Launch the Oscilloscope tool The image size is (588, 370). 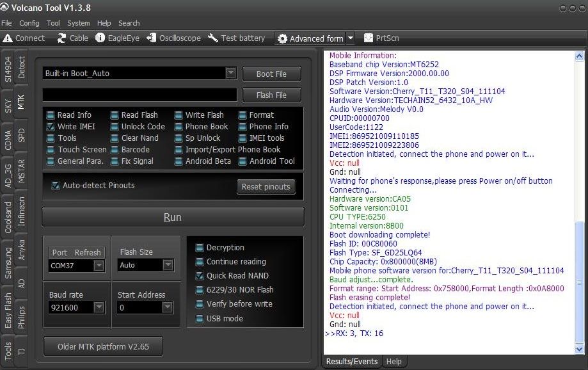tap(151, 38)
